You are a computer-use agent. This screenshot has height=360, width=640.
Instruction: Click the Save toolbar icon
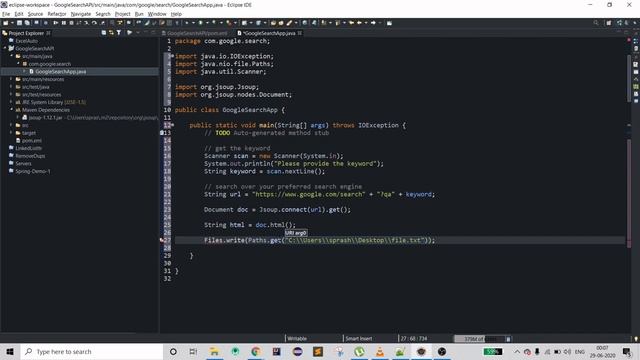(19, 23)
